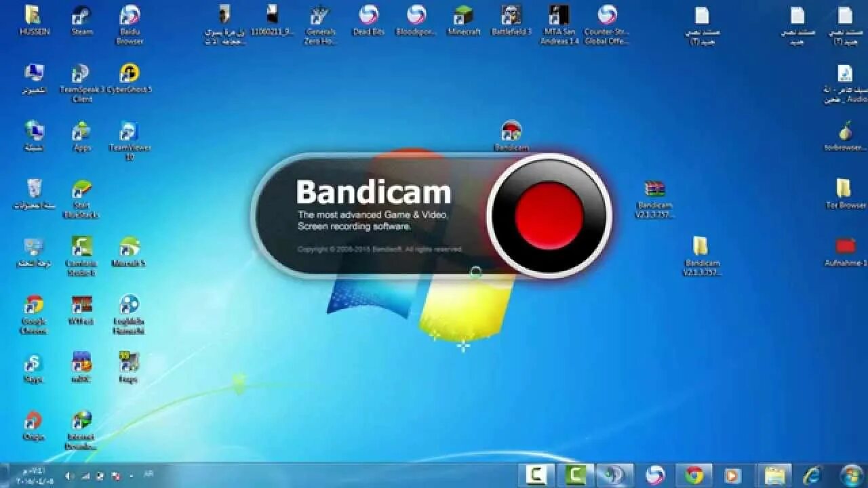Switch to Google Chrome in taskbar
Image resolution: width=868 pixels, height=488 pixels.
pos(694,475)
